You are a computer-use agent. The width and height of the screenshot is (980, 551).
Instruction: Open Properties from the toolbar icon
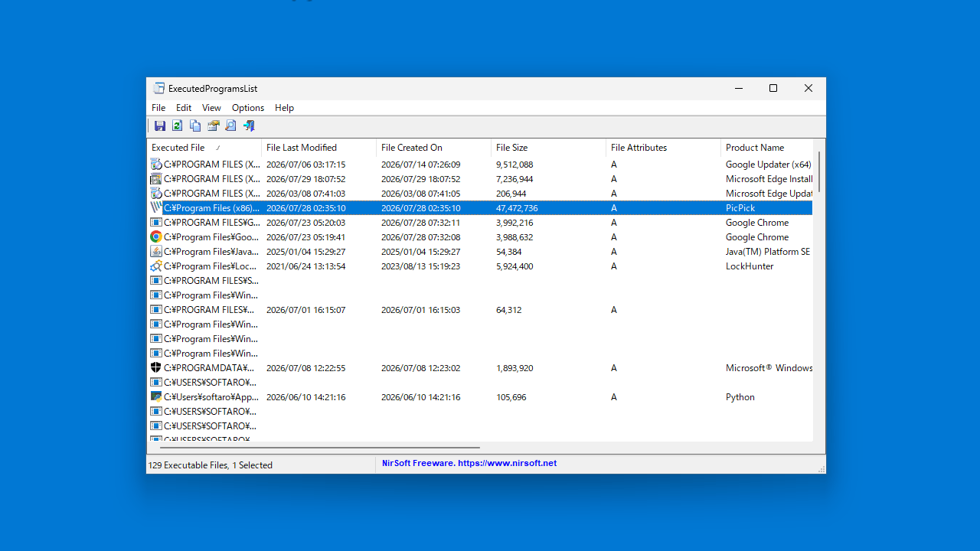pyautogui.click(x=213, y=126)
